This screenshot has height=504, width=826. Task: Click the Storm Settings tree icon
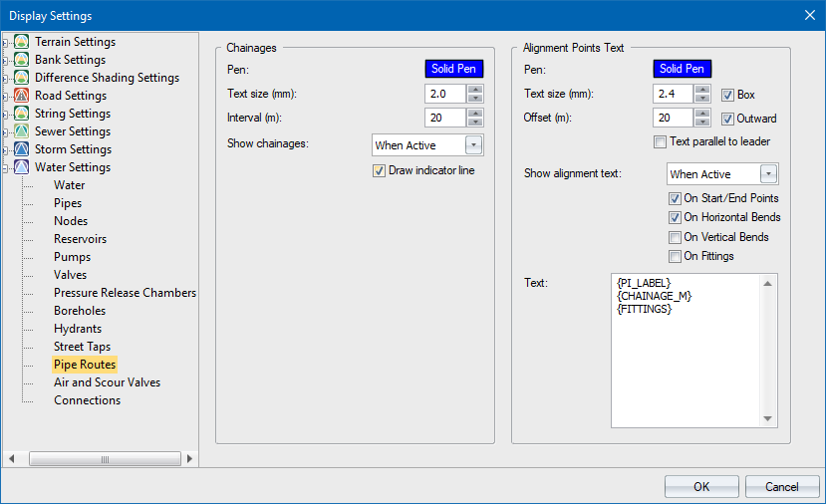22,149
